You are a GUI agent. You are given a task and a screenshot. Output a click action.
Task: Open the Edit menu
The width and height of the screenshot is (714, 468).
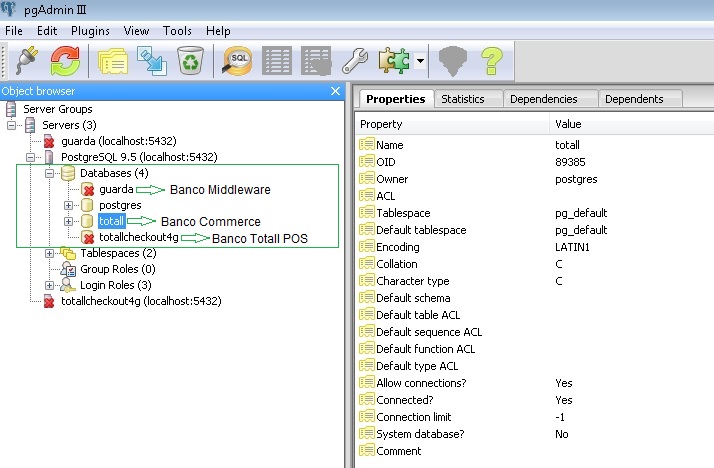47,31
